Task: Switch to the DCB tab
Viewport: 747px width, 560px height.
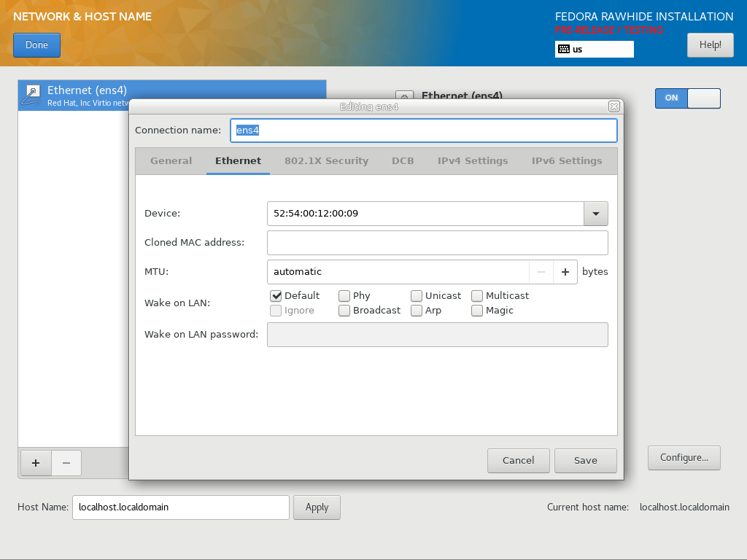Action: click(x=403, y=161)
